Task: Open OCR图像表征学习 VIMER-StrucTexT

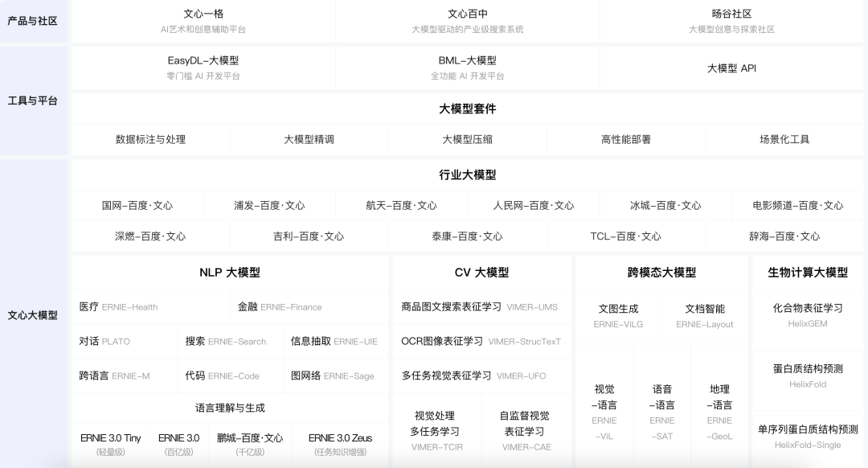Action: coord(481,341)
